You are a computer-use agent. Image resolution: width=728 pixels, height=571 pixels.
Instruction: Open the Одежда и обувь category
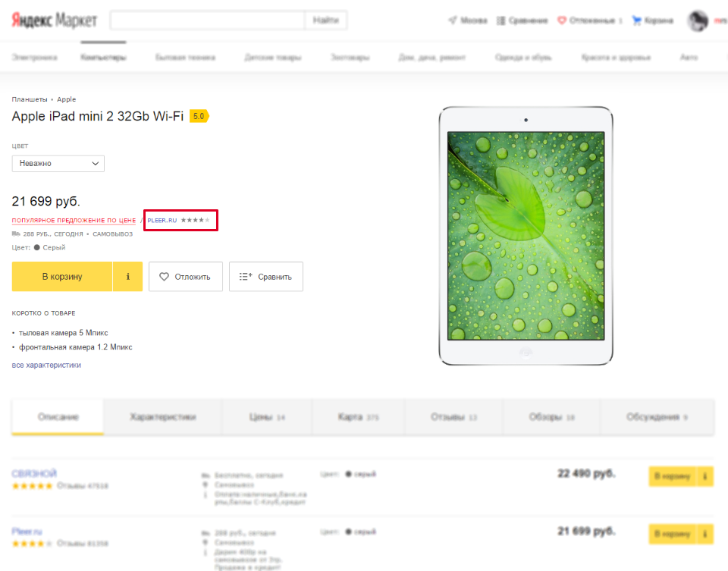[523, 58]
